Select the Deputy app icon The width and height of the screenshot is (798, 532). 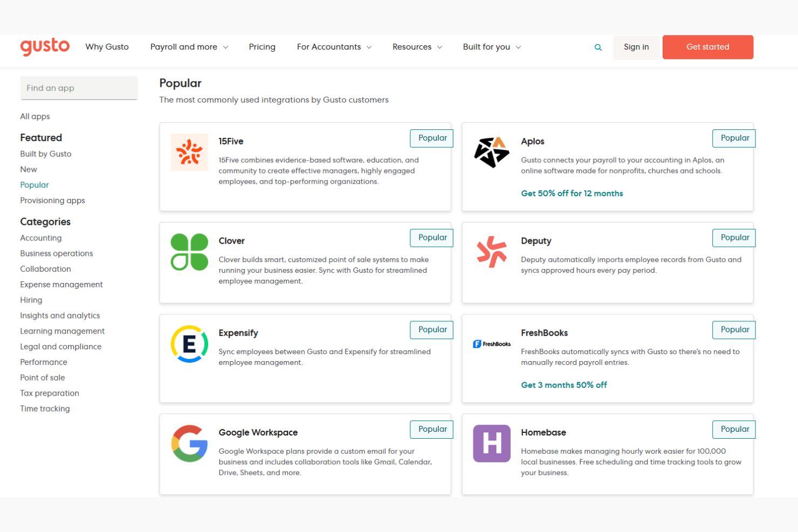[x=491, y=252]
